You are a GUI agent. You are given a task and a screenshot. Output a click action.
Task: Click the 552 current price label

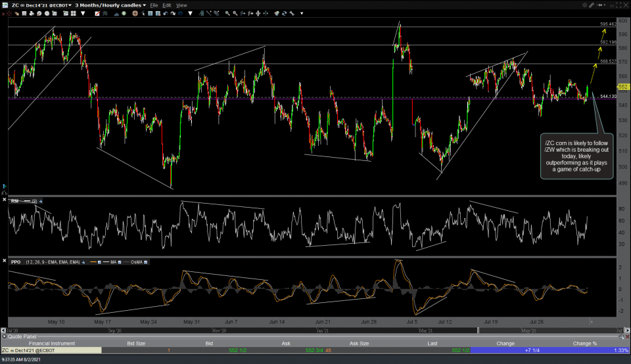coord(624,87)
